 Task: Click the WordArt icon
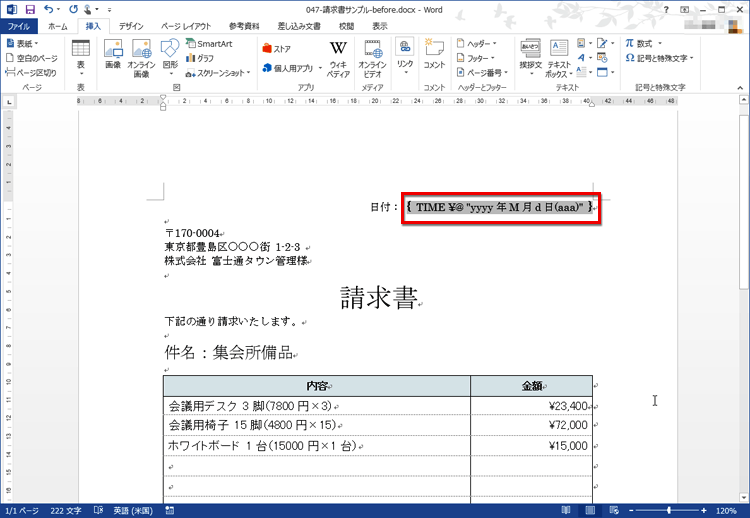pyautogui.click(x=581, y=58)
